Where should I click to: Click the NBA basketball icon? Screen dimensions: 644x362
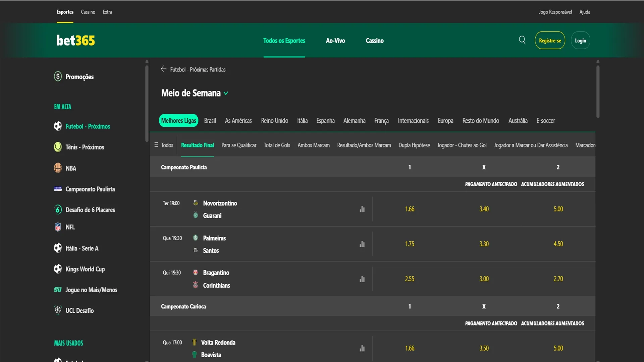tap(58, 168)
